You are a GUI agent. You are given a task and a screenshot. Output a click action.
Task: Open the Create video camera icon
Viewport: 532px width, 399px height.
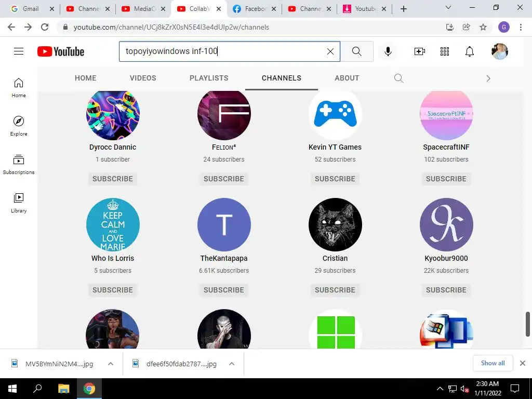click(420, 51)
